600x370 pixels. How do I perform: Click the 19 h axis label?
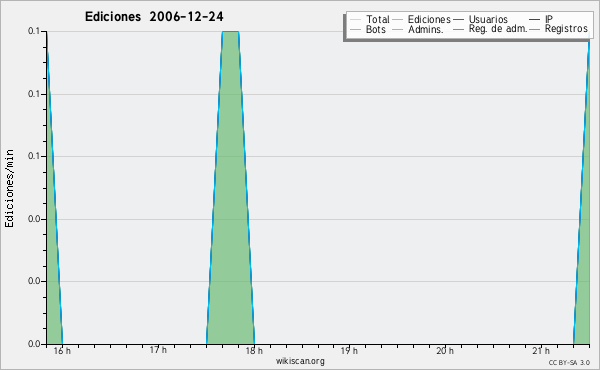coord(349,351)
